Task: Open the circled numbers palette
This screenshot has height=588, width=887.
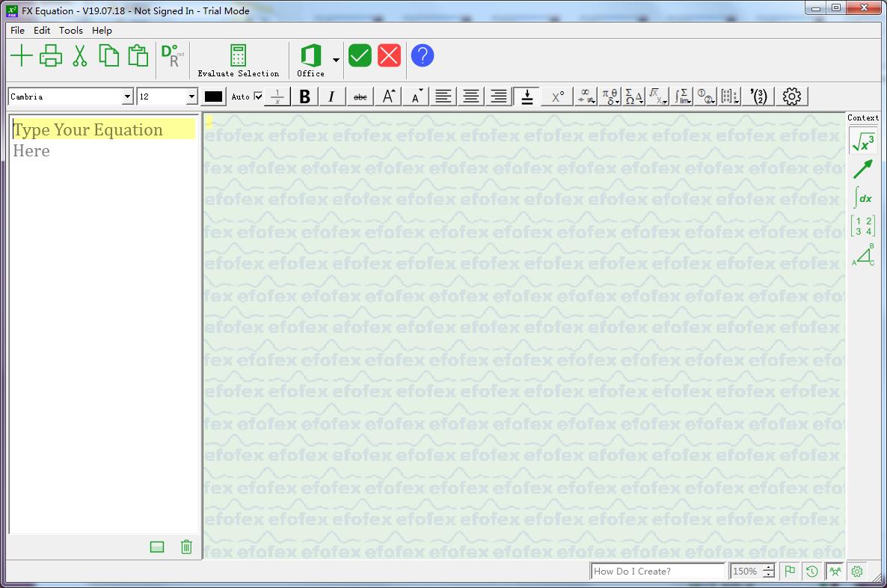Action: (707, 97)
